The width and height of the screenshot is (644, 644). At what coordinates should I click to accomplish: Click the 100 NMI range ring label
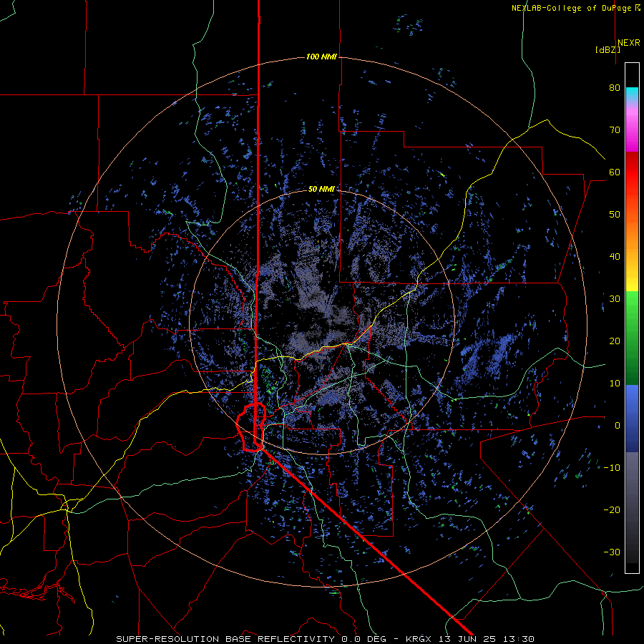pos(321,57)
